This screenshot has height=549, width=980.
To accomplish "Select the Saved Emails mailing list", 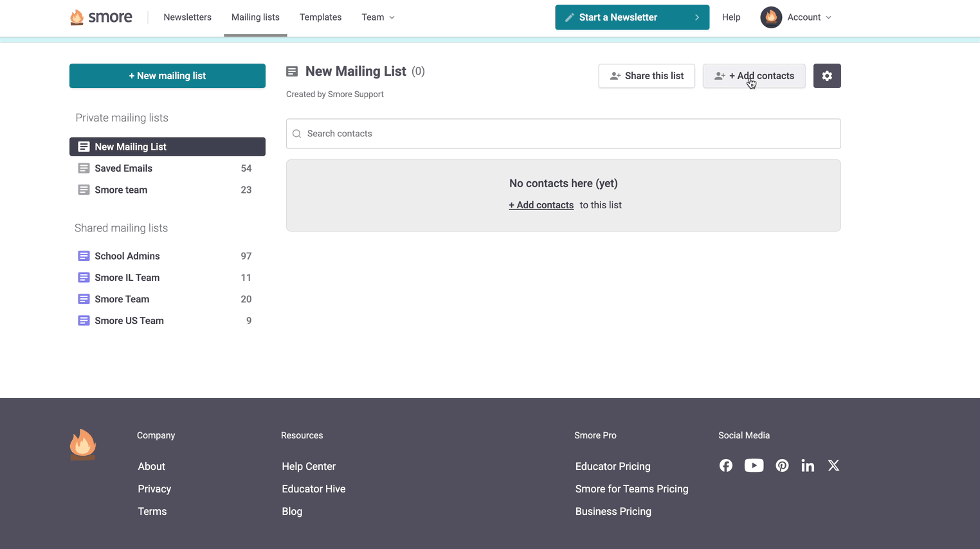I will click(123, 168).
